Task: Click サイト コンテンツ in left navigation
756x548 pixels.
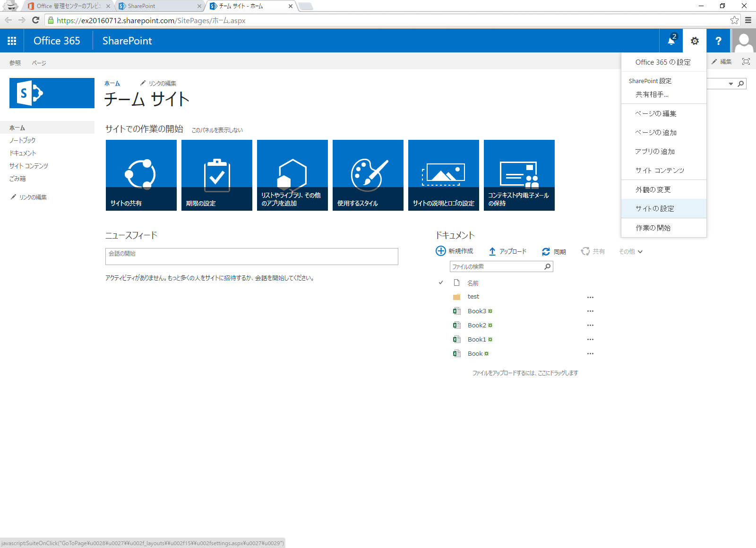Action: 29,166
